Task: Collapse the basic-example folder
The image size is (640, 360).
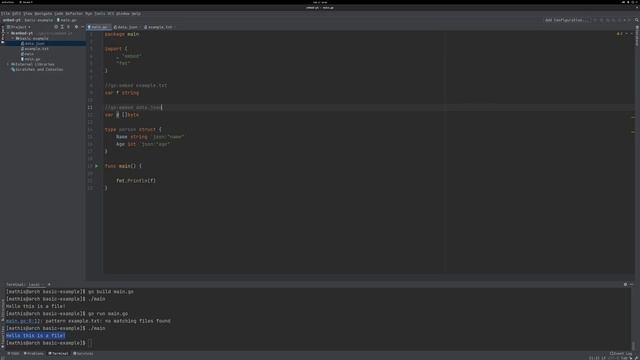Action: (x=13, y=38)
